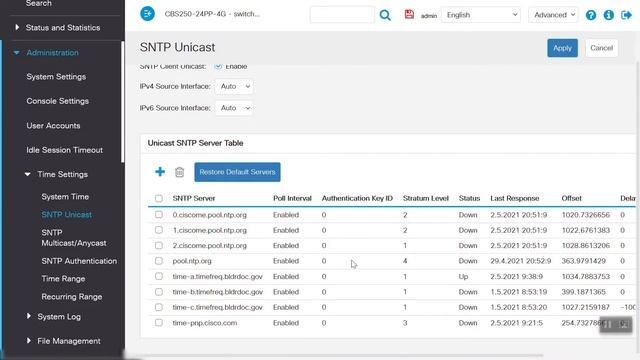Click the sidebar vertical scrollbar
640x360 pixels.
122,102
